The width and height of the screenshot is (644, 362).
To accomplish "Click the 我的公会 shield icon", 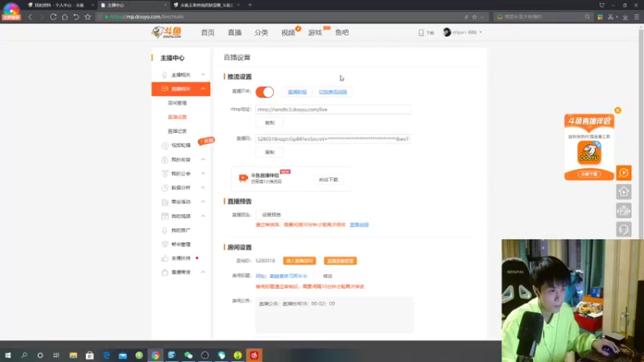I will point(165,174).
